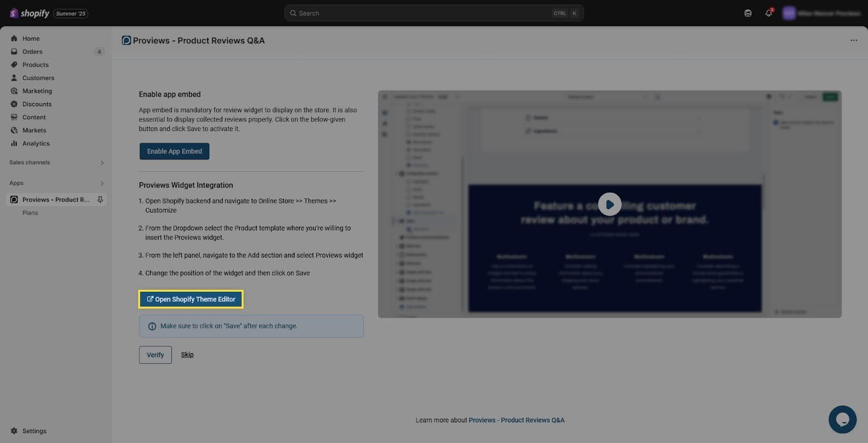
Task: Expand the Sales channels section
Action: (x=102, y=163)
